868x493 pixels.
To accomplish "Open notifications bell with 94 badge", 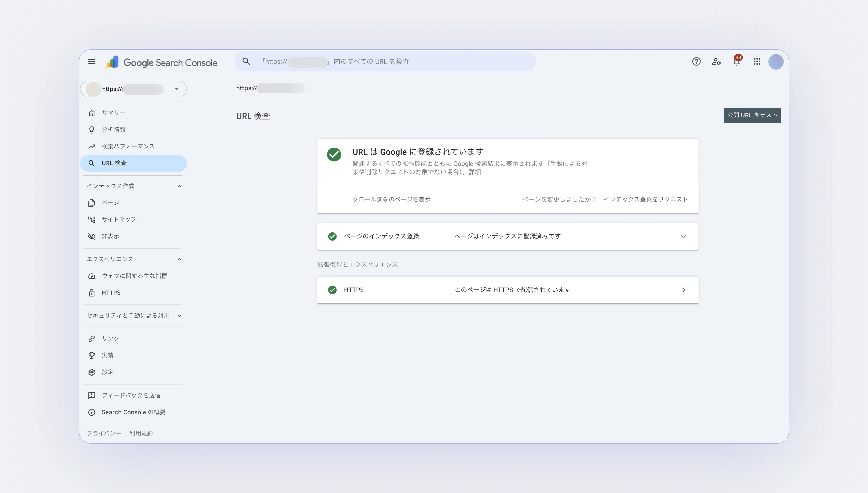I will pos(737,61).
